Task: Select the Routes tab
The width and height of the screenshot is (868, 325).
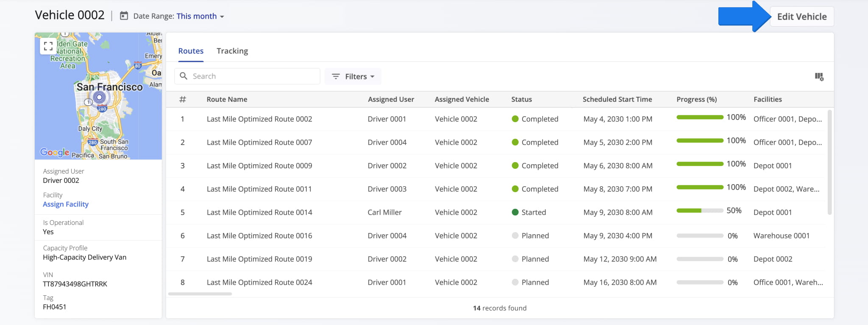Action: pyautogui.click(x=191, y=51)
